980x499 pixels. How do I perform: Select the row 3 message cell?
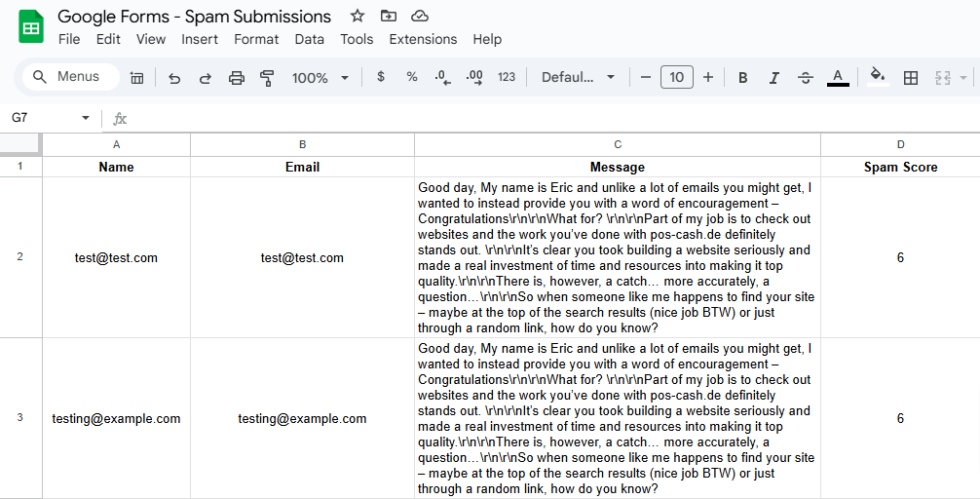618,418
